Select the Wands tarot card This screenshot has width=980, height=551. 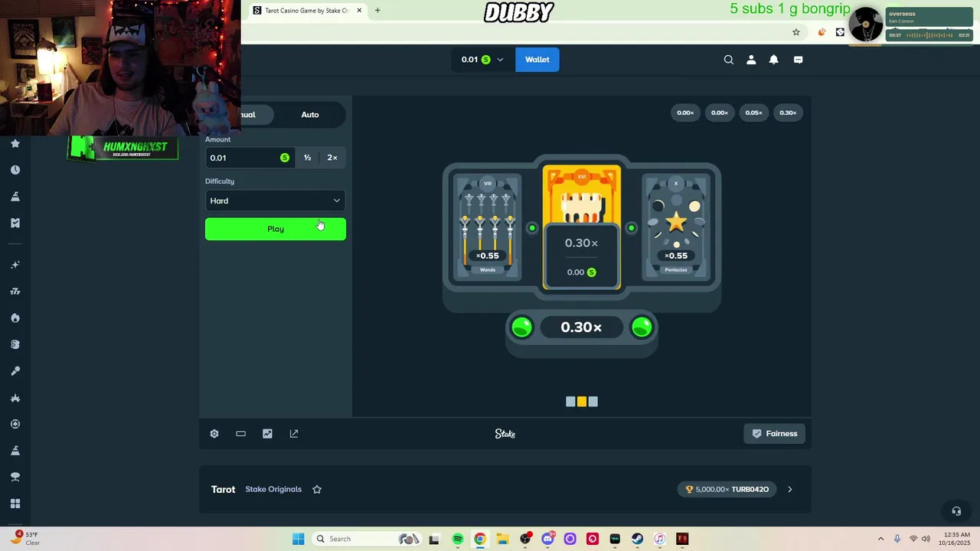pyautogui.click(x=488, y=228)
